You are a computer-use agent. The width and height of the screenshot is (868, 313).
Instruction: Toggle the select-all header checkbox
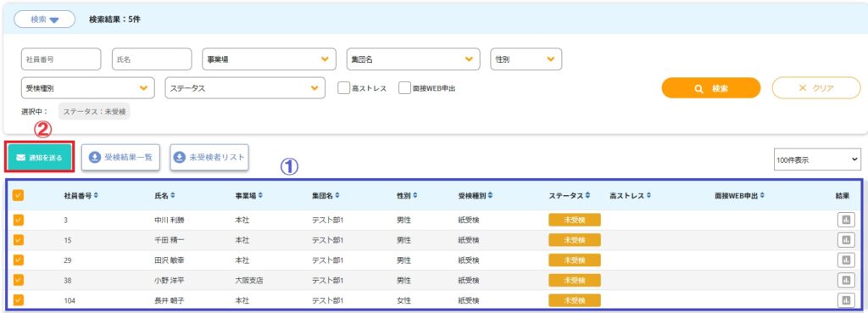pos(19,196)
